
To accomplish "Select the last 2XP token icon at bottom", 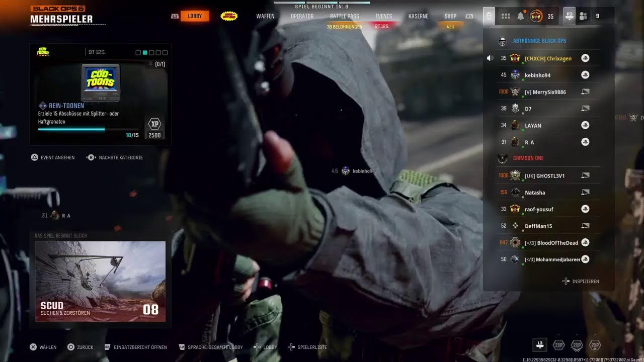I will pyautogui.click(x=595, y=345).
